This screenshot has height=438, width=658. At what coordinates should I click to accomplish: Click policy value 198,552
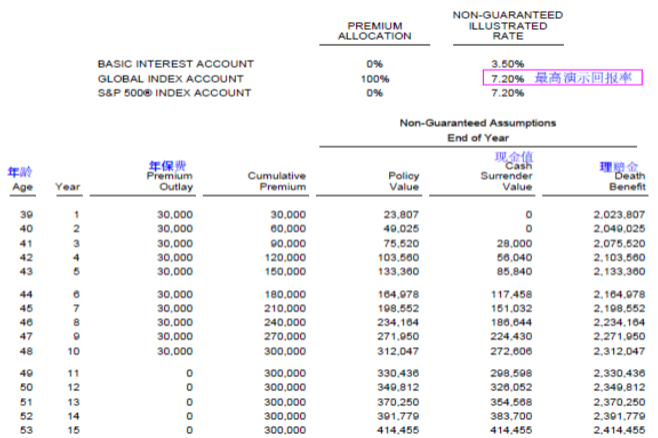398,309
